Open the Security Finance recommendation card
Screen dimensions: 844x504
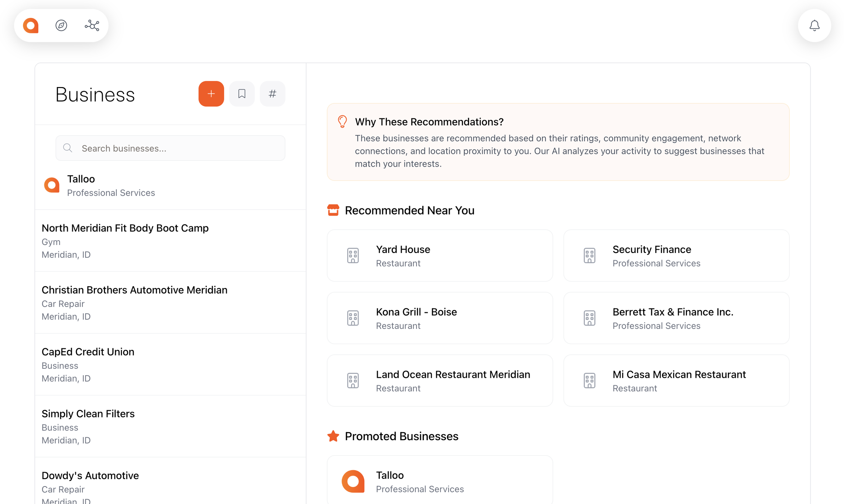pyautogui.click(x=676, y=255)
